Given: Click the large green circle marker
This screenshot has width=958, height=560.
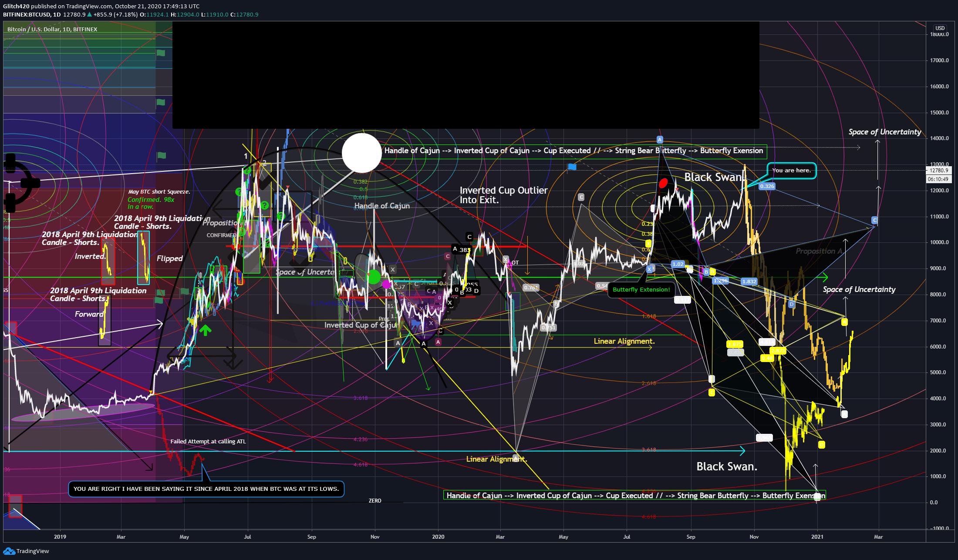Looking at the screenshot, I should click(x=374, y=277).
